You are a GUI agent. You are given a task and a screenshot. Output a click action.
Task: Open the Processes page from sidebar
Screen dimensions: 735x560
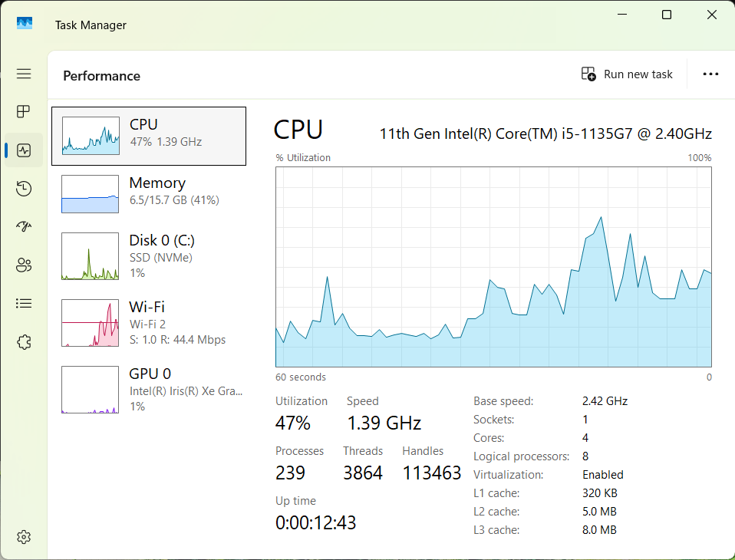click(x=24, y=112)
